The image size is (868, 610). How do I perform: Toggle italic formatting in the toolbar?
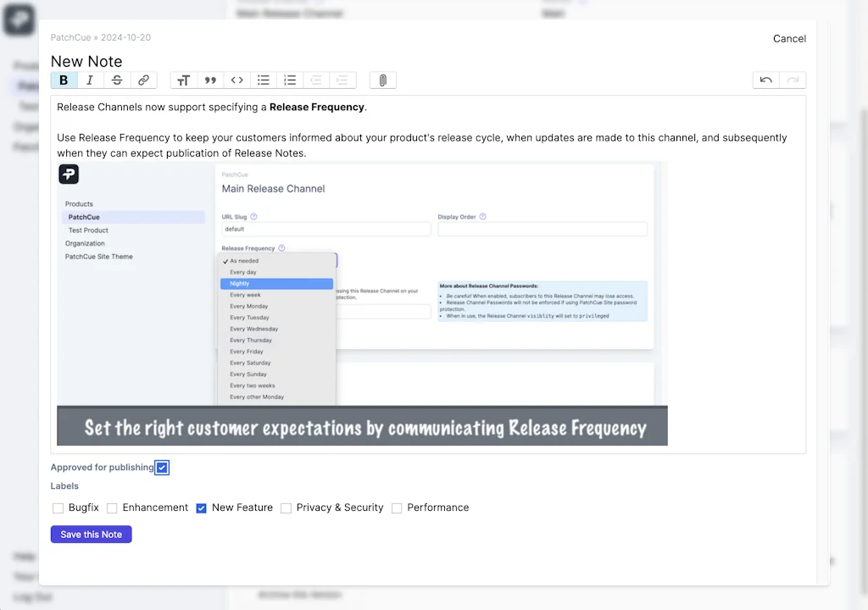(90, 80)
